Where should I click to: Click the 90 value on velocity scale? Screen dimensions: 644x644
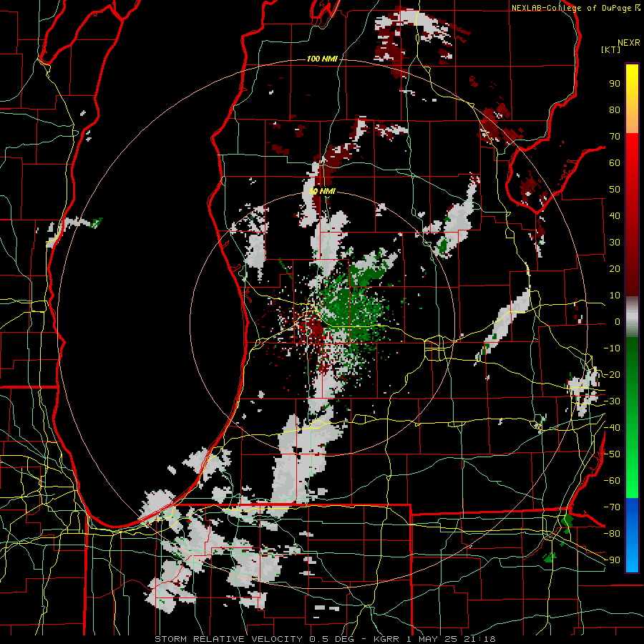point(615,84)
